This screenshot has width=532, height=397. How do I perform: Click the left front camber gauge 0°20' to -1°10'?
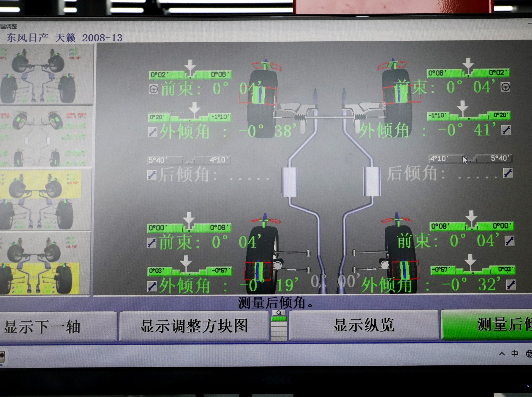pos(190,117)
